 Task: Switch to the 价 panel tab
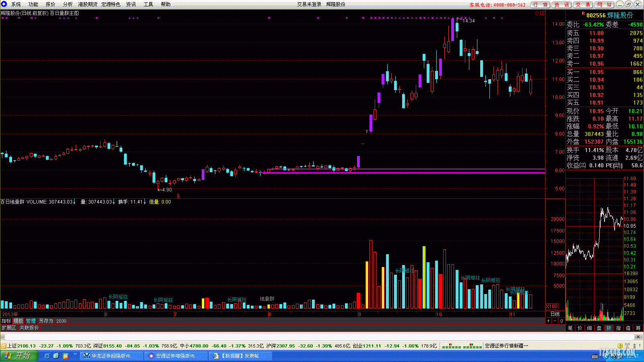pos(580,328)
